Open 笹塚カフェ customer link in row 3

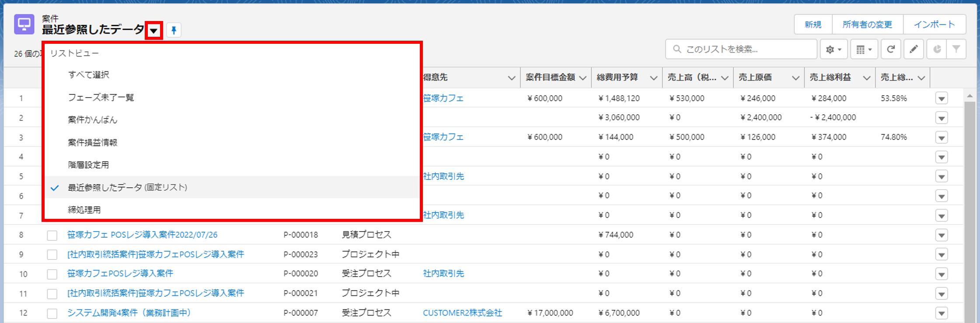443,137
